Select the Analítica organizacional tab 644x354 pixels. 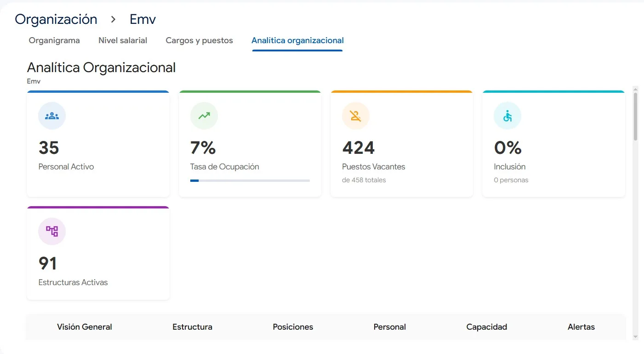(x=297, y=40)
